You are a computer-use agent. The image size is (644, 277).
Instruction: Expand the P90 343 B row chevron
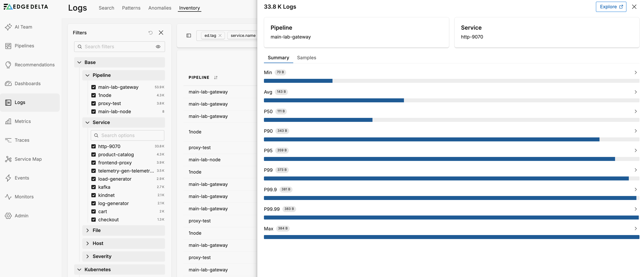(x=635, y=131)
